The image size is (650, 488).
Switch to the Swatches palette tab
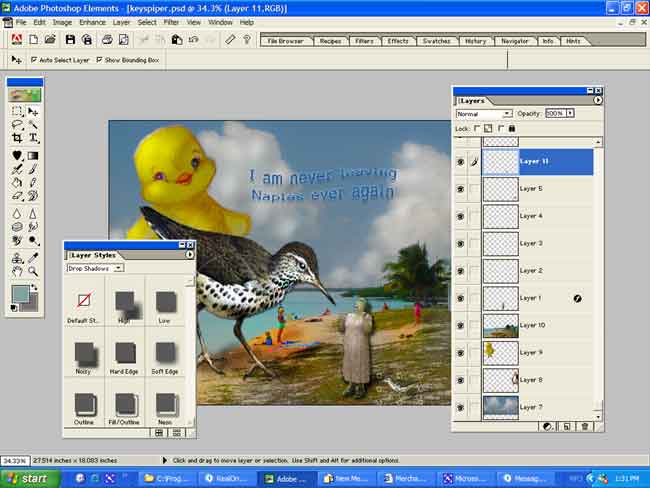[436, 41]
